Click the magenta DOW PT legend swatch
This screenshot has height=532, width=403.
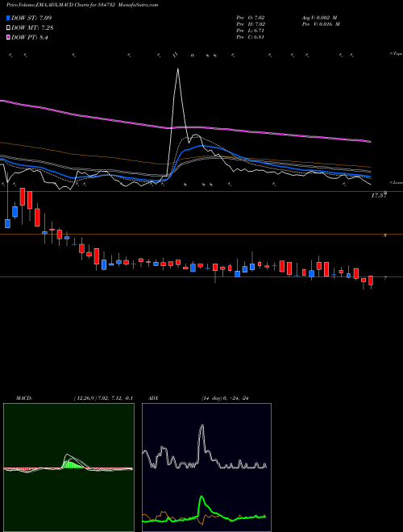tap(8, 38)
